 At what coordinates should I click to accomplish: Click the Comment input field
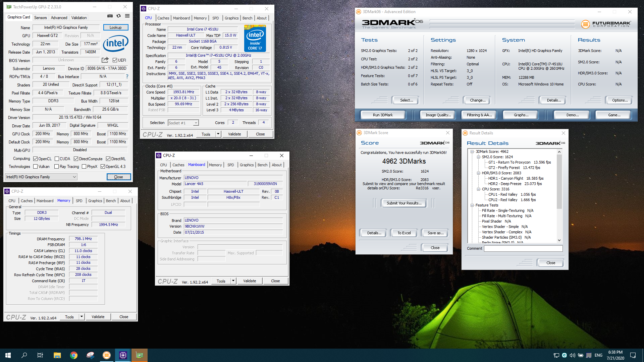coord(523,248)
